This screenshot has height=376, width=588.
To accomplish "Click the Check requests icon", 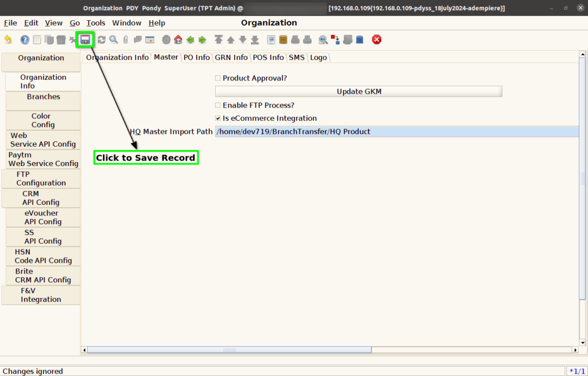I will [347, 40].
